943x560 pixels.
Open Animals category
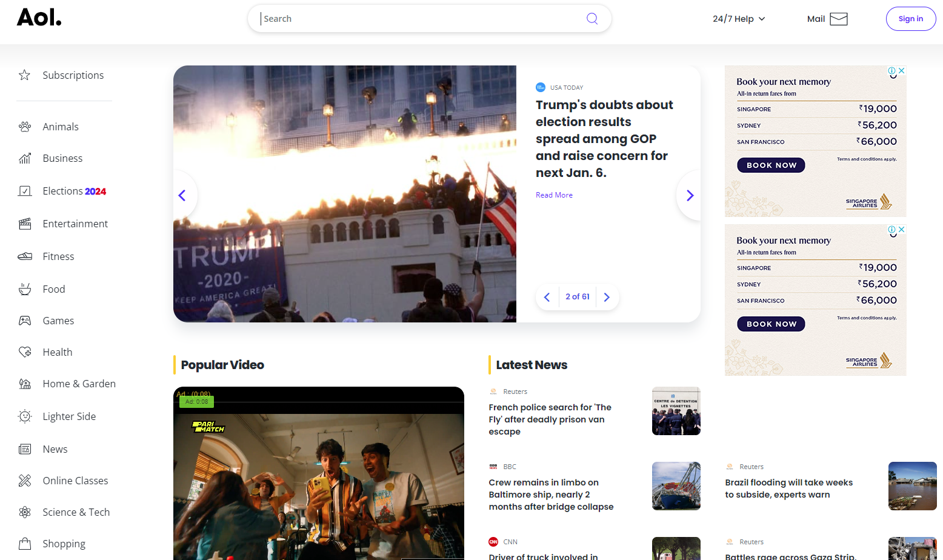(x=61, y=127)
